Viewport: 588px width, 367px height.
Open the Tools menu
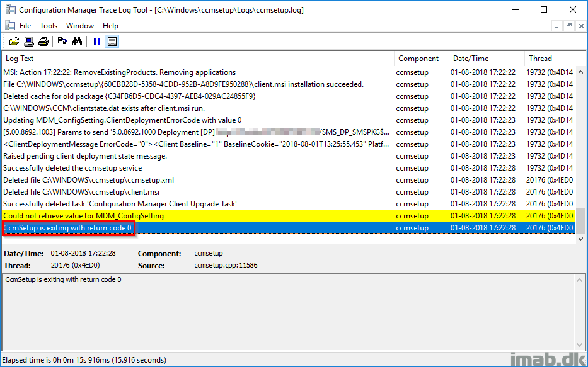49,26
